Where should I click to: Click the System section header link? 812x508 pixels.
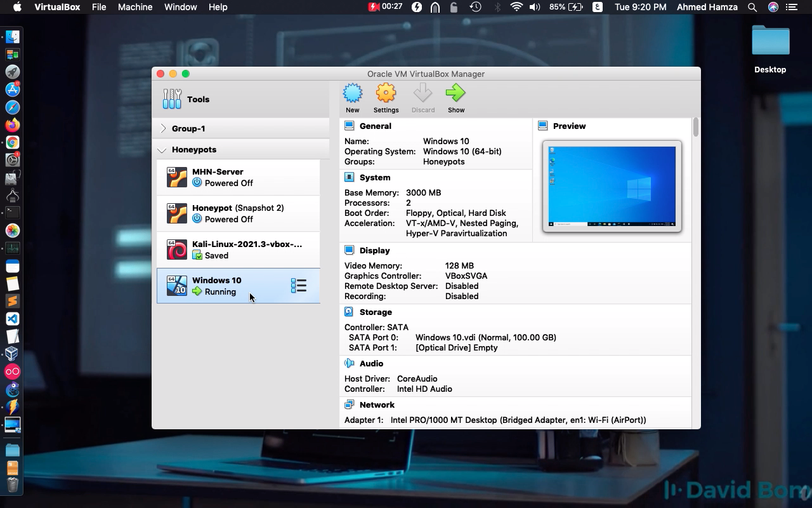pyautogui.click(x=374, y=177)
